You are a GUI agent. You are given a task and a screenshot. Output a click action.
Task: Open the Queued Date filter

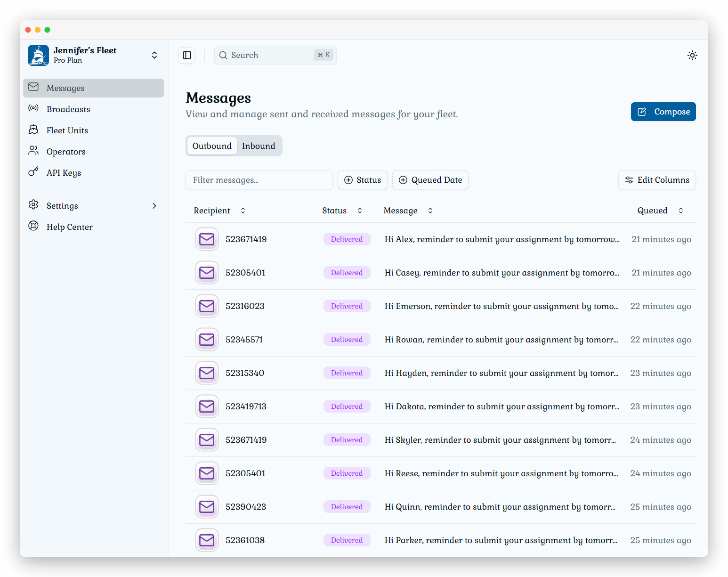[x=430, y=180]
